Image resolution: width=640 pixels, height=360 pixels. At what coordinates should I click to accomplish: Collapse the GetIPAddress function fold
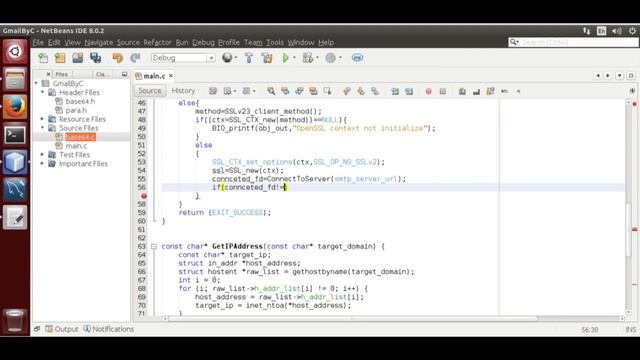pos(154,247)
